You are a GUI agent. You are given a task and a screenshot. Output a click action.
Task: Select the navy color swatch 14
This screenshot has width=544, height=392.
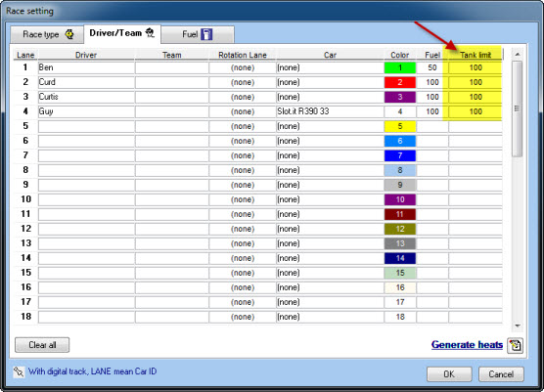(x=400, y=258)
